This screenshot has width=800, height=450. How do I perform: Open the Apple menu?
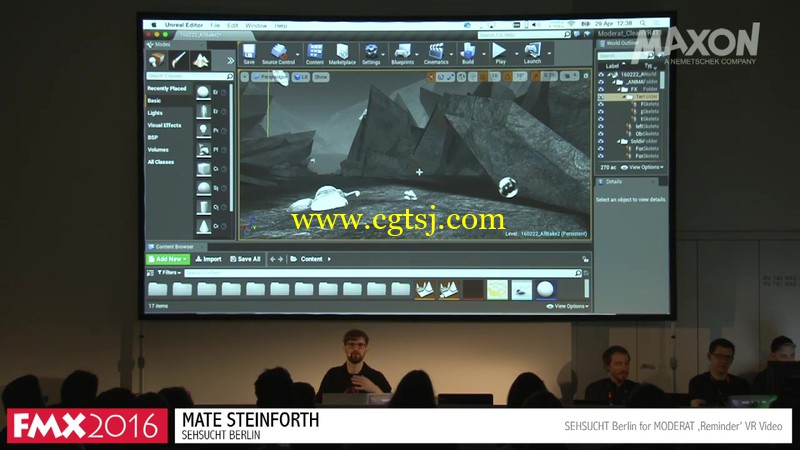click(x=154, y=24)
